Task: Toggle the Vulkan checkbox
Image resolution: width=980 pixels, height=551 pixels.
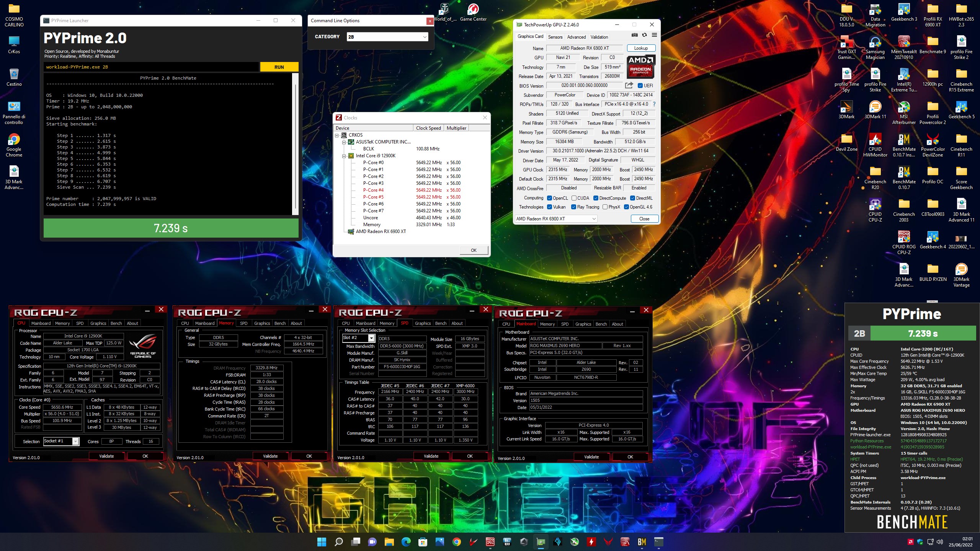Action: pyautogui.click(x=549, y=207)
